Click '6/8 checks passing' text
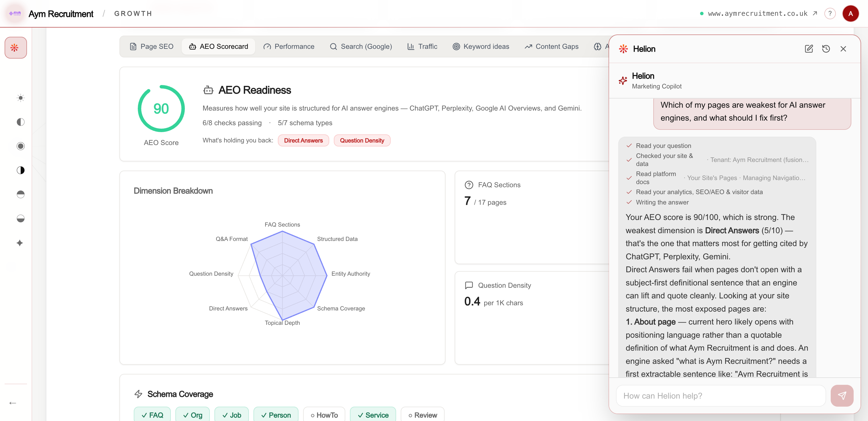Screen dimensions: 868x421 coord(232,123)
